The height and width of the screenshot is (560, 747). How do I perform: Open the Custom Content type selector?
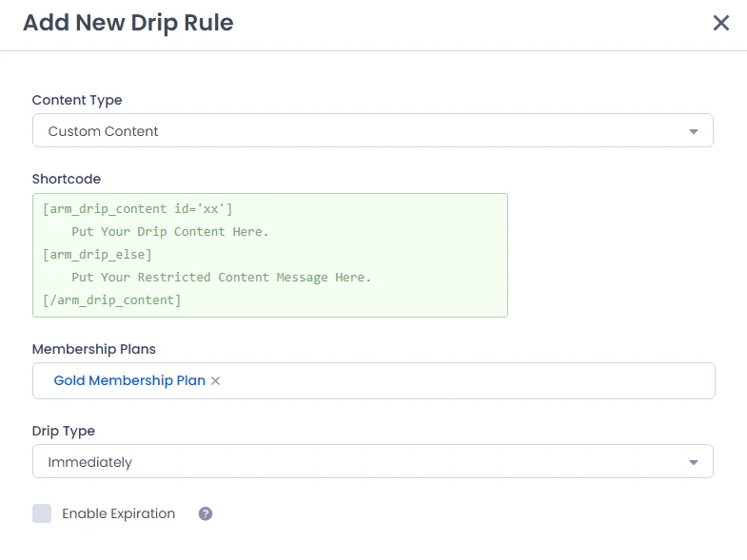coord(372,130)
